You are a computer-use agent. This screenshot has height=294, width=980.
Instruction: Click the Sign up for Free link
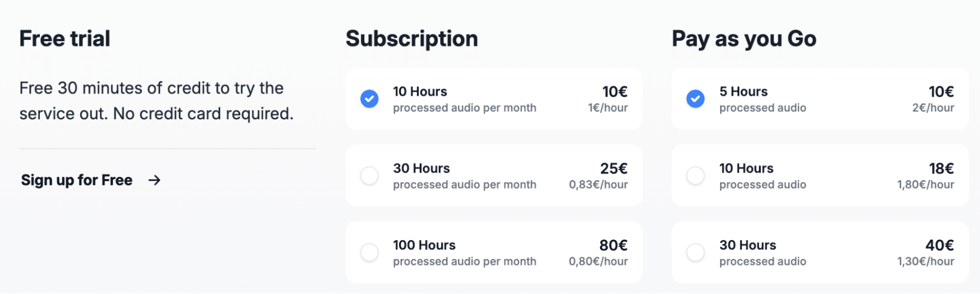[91, 180]
